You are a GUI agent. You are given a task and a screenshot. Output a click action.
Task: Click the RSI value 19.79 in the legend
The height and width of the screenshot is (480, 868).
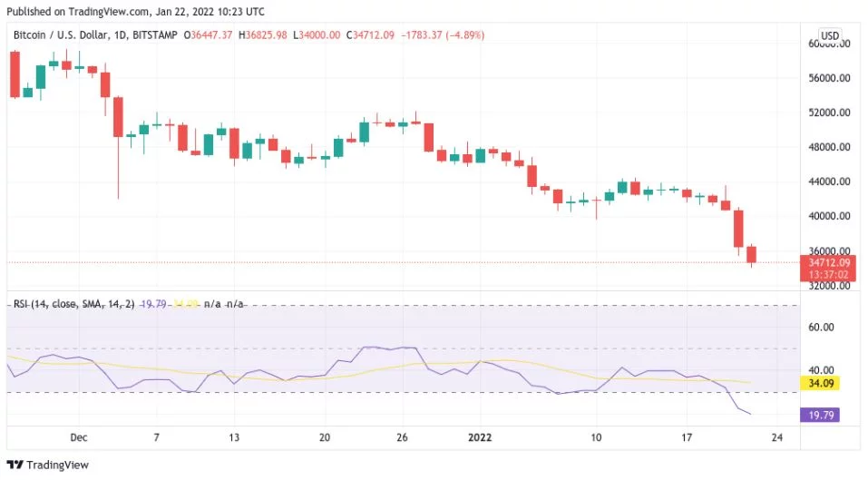click(x=152, y=304)
